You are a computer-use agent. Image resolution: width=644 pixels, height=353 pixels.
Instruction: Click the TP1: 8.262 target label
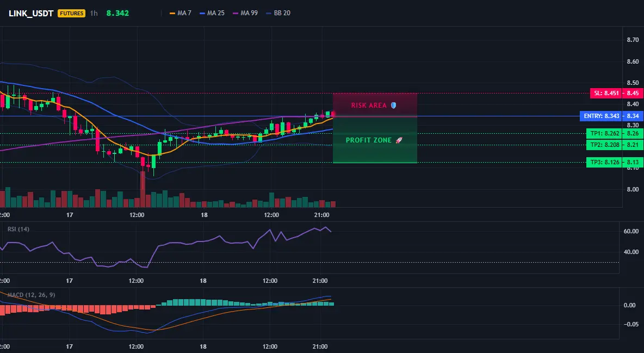click(605, 133)
